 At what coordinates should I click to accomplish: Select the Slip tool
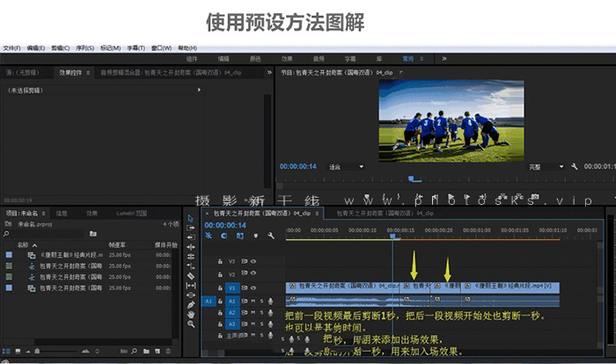coord(191,286)
